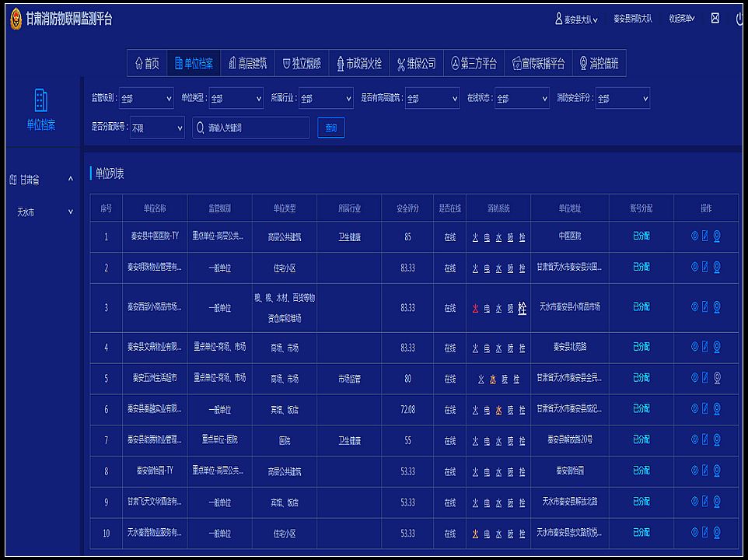
Task: Click the 查询 search button
Action: [x=331, y=128]
